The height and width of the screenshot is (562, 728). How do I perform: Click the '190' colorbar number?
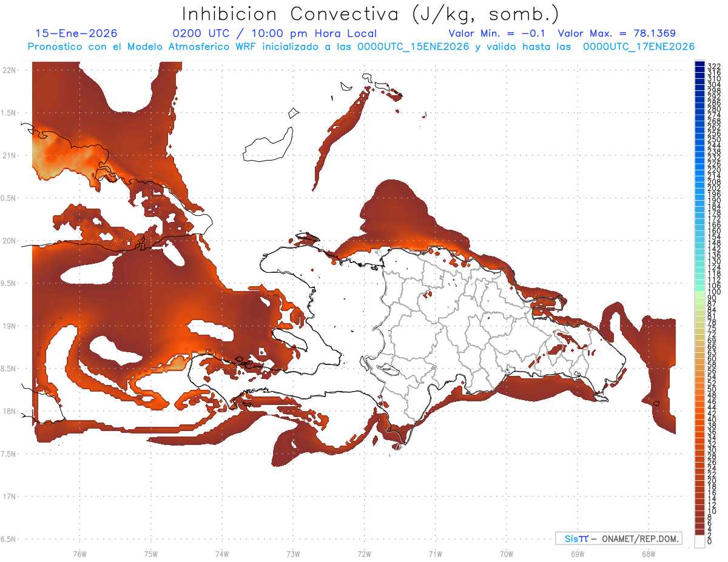(x=714, y=200)
